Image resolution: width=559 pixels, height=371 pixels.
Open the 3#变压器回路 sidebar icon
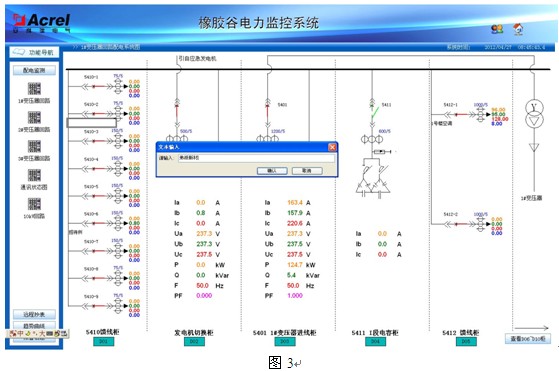click(34, 146)
